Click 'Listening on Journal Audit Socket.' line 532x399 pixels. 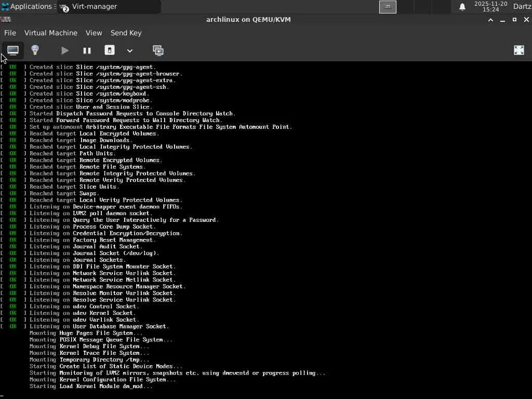(86, 247)
